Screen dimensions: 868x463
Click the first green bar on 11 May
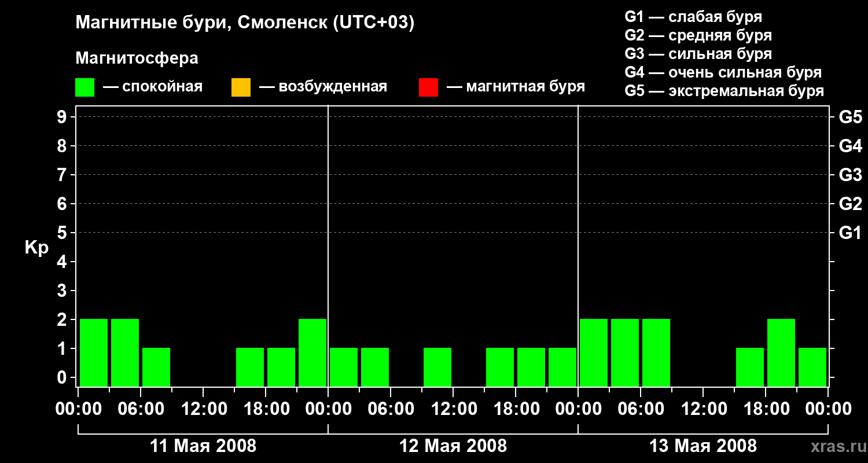tap(94, 352)
